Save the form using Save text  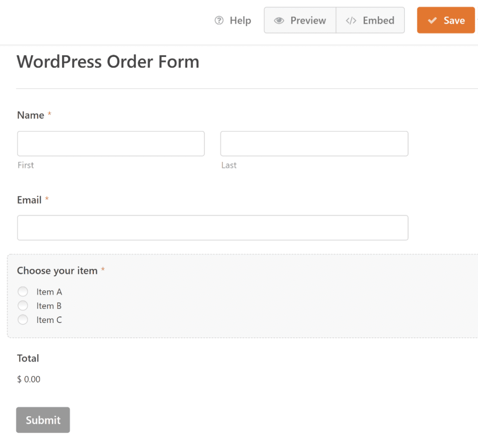click(454, 21)
